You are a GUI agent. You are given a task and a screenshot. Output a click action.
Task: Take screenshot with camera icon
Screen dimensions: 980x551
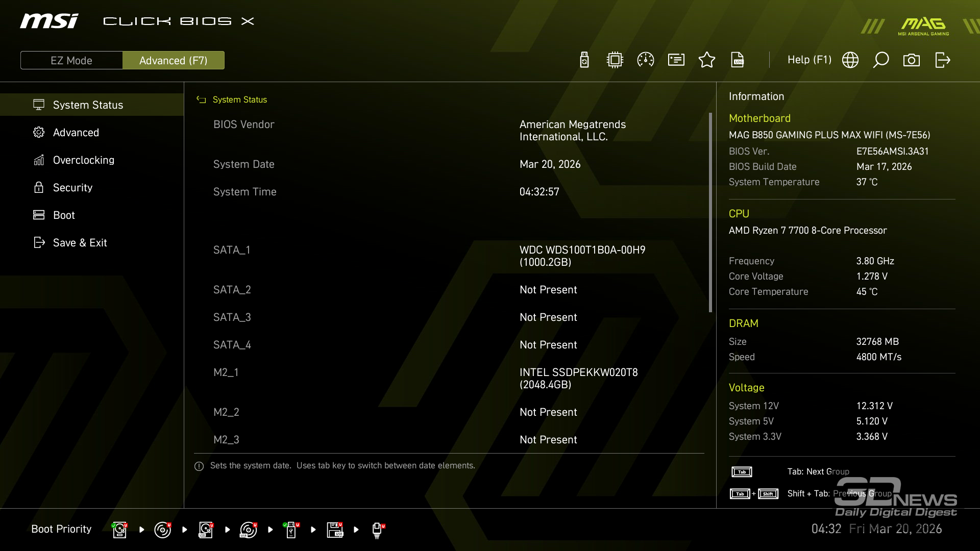click(x=912, y=60)
